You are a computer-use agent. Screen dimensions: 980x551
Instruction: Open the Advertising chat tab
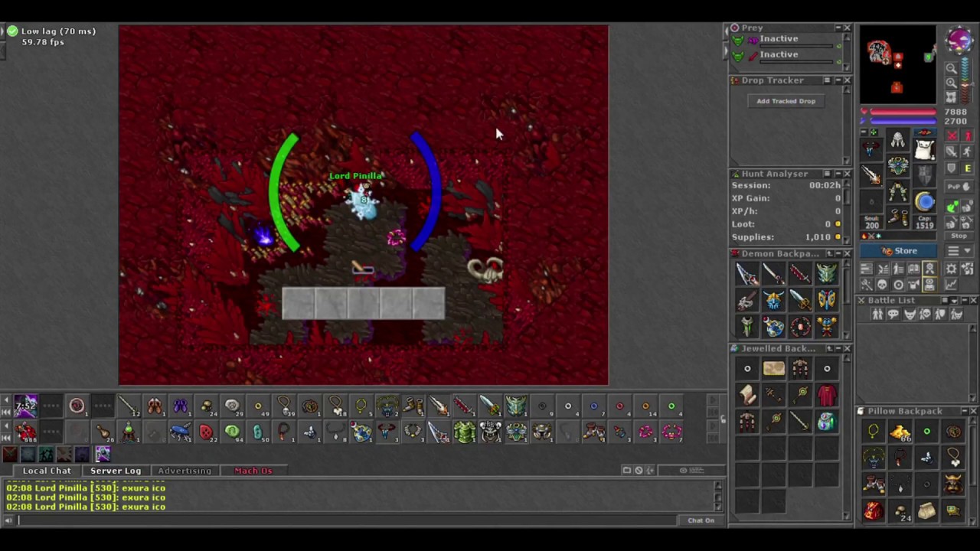(185, 471)
